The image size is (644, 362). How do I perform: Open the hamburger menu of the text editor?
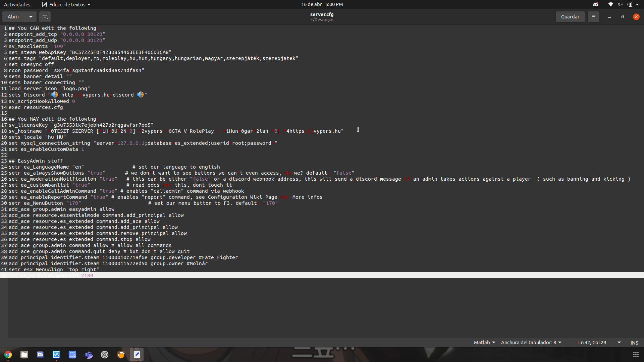click(593, 17)
